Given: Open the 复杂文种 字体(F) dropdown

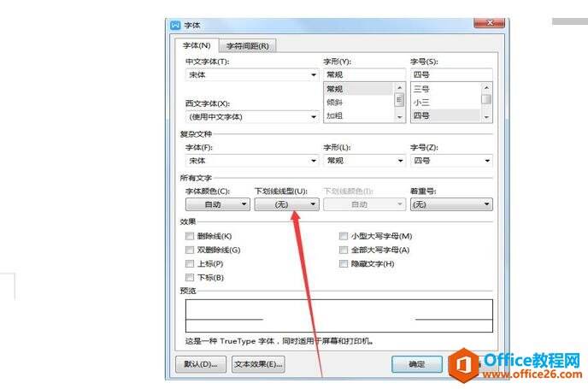Looking at the screenshot, I should 252,161.
